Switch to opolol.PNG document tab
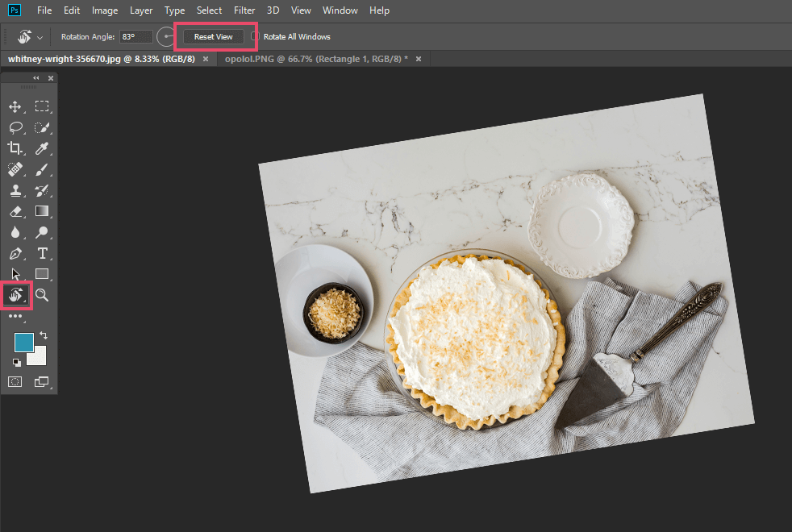 [316, 59]
